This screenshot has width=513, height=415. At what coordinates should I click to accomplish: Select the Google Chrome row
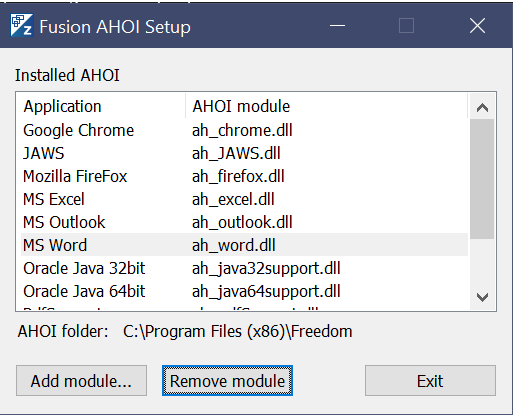(244, 130)
